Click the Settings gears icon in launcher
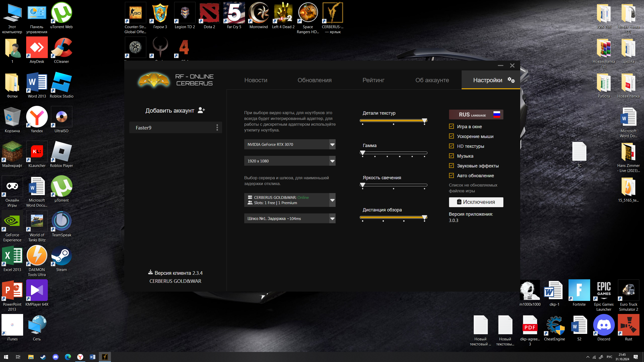This screenshot has width=644, height=362. [x=511, y=80]
